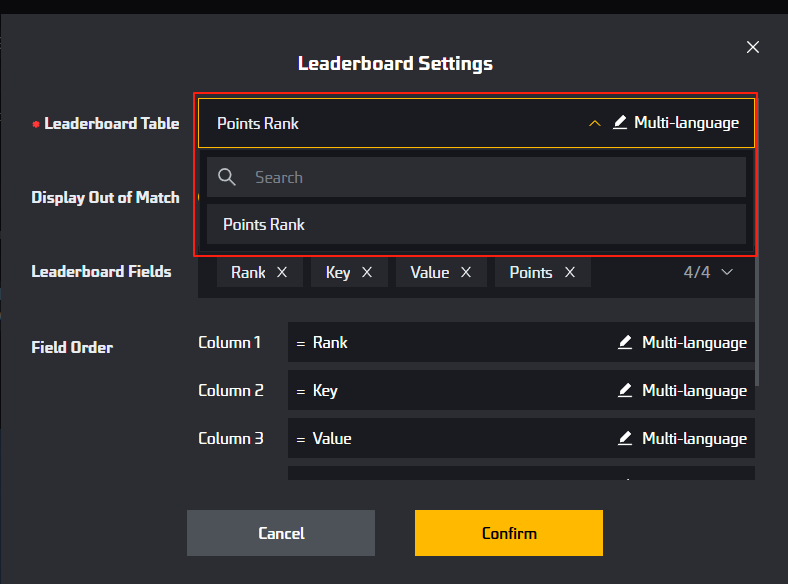This screenshot has width=788, height=584.
Task: Click the Search field in dropdown
Action: click(x=476, y=177)
